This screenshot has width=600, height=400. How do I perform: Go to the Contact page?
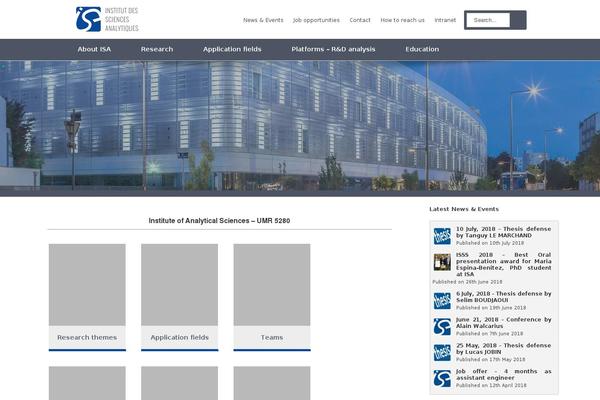coord(360,20)
